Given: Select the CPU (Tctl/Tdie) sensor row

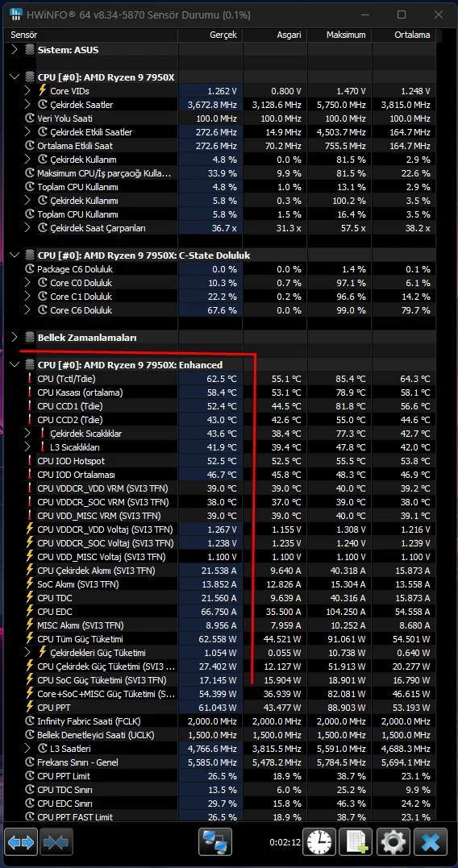Looking at the screenshot, I should 223,379.
